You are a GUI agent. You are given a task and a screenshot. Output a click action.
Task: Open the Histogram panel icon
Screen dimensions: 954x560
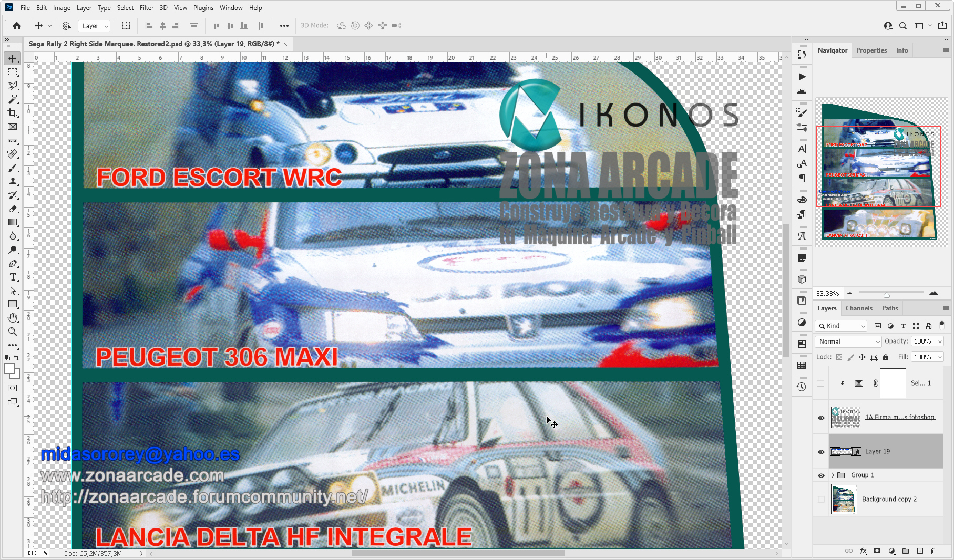(802, 91)
